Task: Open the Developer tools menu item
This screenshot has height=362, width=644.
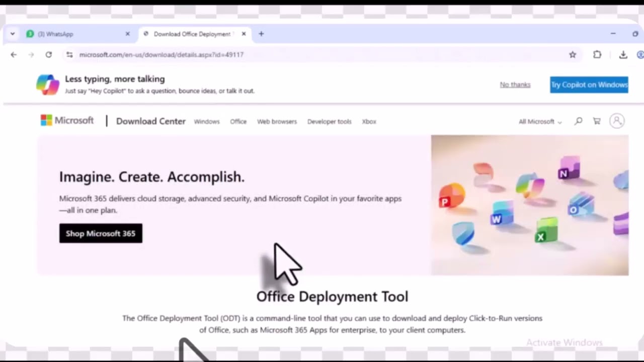Action: click(330, 122)
